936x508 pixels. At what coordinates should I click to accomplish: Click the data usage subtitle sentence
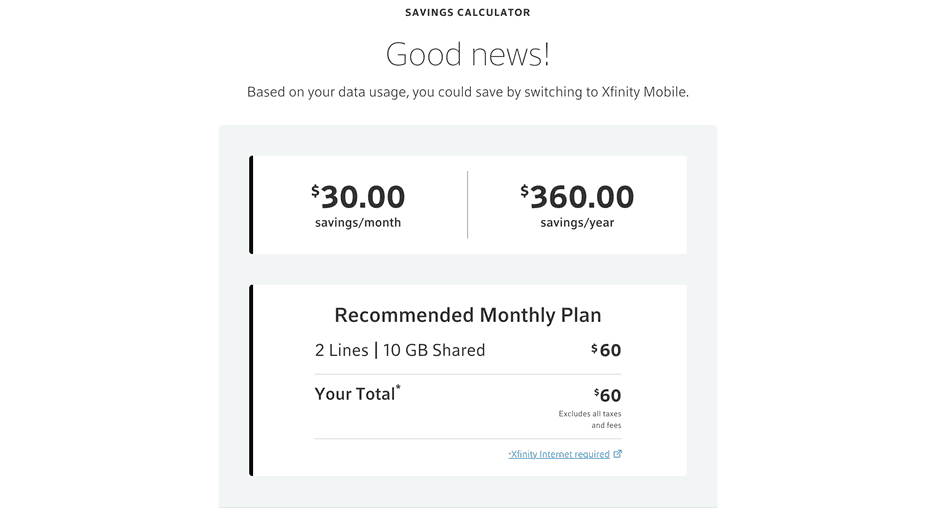[467, 92]
